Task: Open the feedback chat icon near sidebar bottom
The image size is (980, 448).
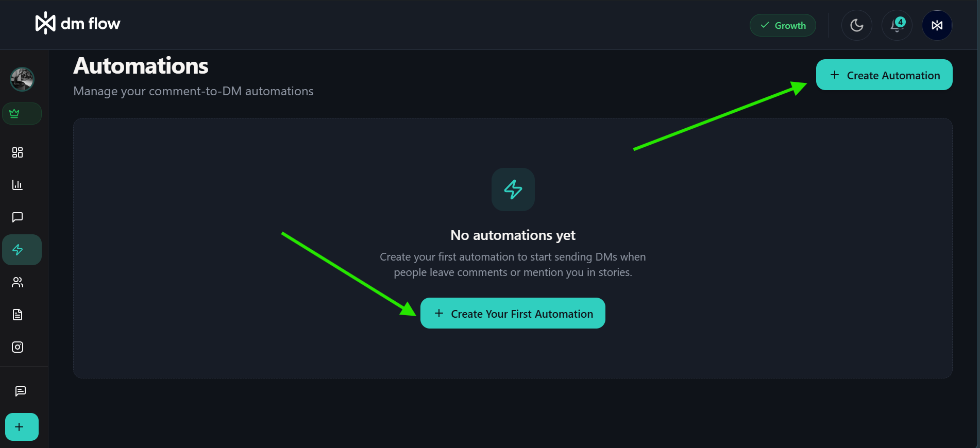Action: [x=20, y=391]
